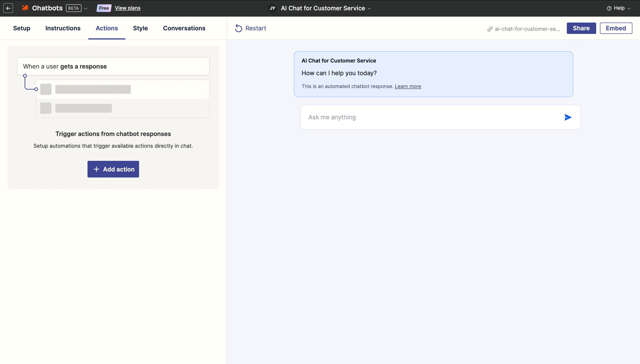Click the chatbot link copy icon
This screenshot has width=640, height=364.
489,28
